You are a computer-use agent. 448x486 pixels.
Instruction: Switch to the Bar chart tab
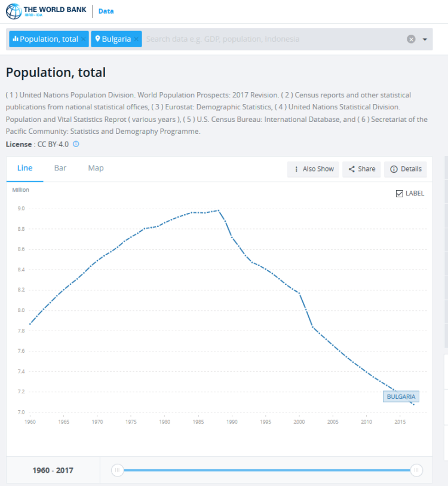pos(60,168)
